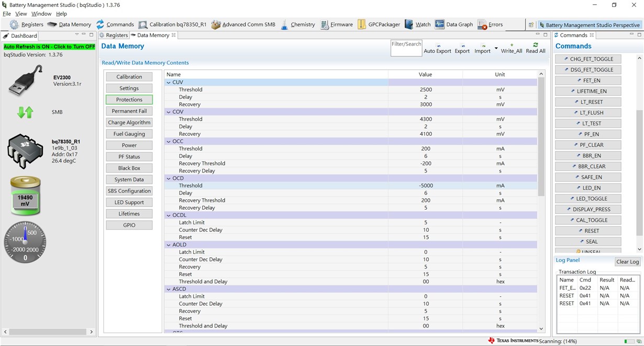Click the battery icon showing 19490 mV

tap(25, 196)
